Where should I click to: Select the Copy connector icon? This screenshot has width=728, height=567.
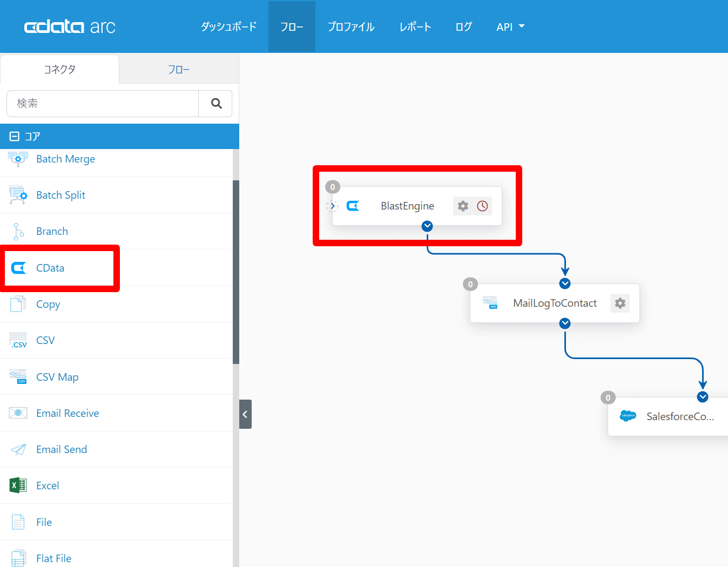pos(18,304)
